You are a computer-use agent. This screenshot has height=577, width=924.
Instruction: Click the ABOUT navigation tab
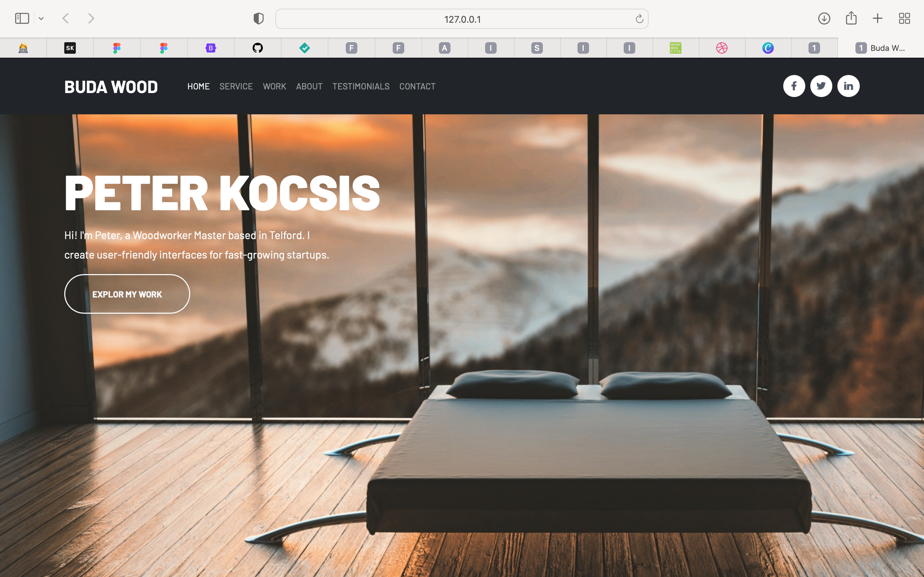(x=309, y=87)
